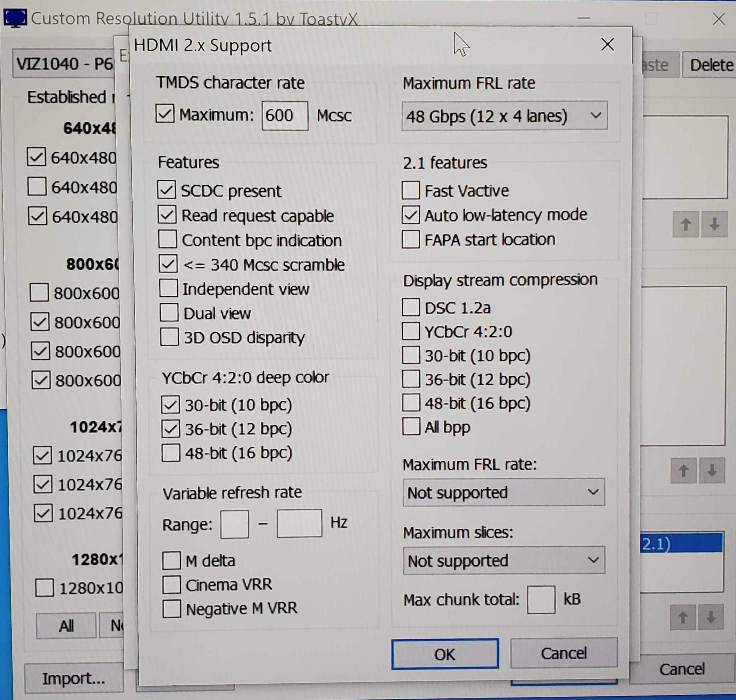The width and height of the screenshot is (736, 700).
Task: Click the bottom move-down arrow button
Action: [x=711, y=618]
